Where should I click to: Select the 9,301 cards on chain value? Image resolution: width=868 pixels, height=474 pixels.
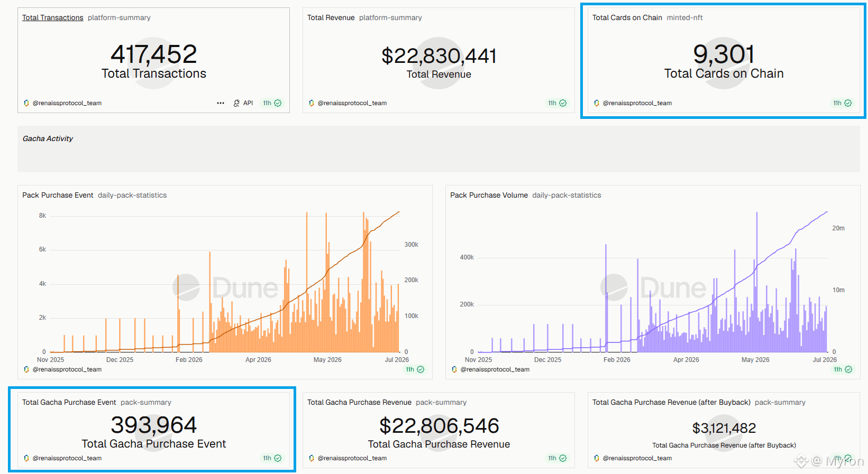[x=724, y=54]
